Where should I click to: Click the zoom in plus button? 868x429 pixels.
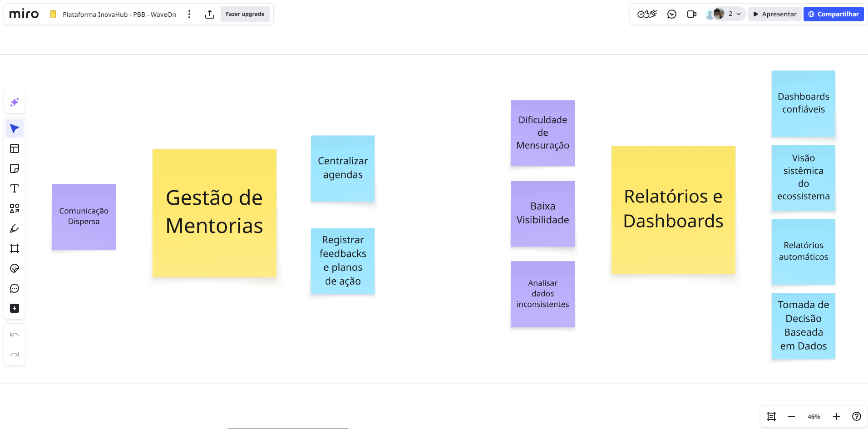(x=836, y=416)
